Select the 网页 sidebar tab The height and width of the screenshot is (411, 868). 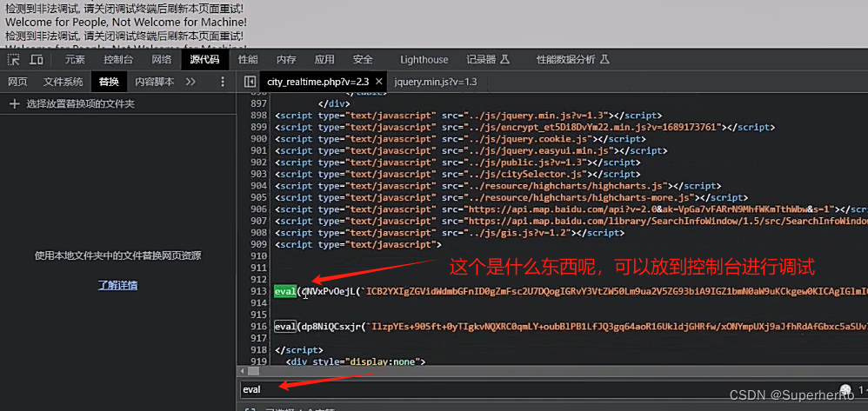17,82
